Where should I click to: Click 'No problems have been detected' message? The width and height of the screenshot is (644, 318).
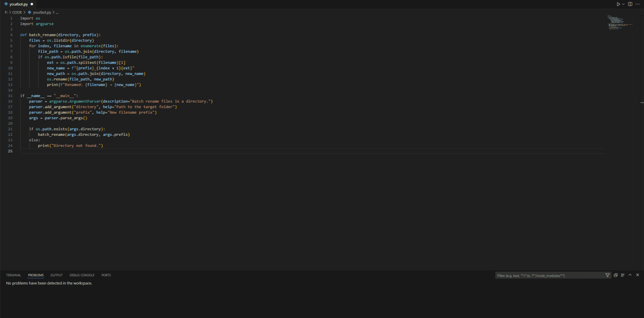[x=49, y=283]
